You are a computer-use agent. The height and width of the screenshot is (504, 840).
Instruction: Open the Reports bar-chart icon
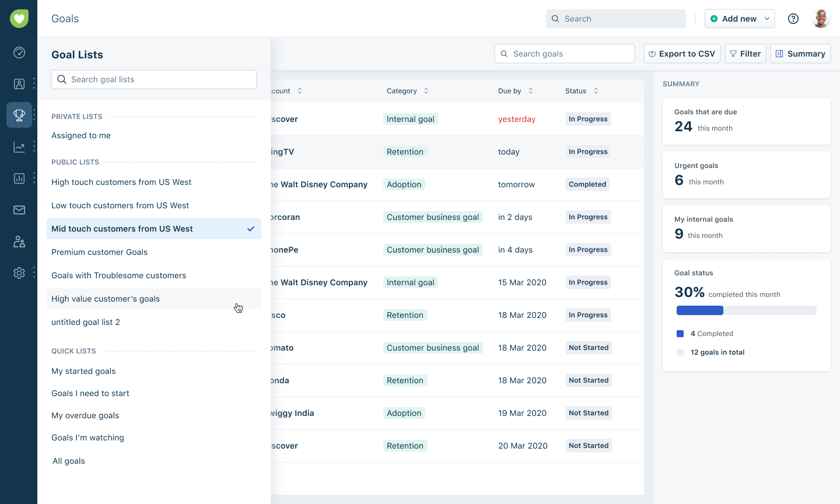pyautogui.click(x=19, y=178)
